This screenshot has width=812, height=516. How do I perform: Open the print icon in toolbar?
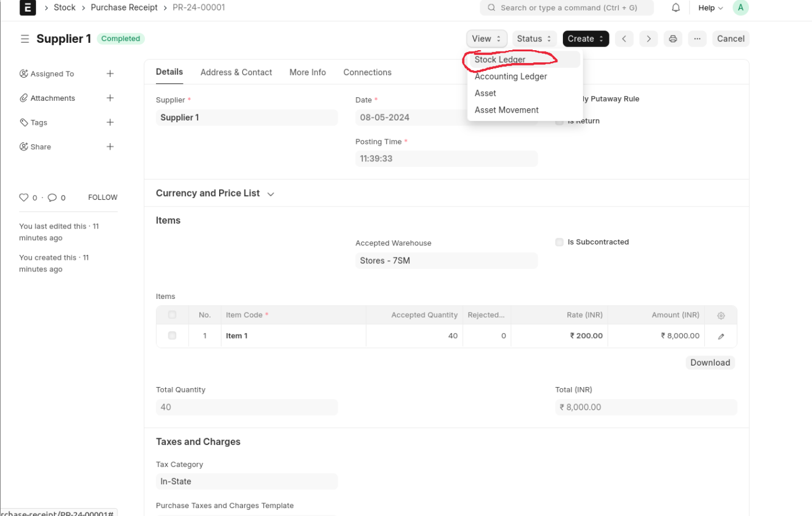pyautogui.click(x=672, y=39)
